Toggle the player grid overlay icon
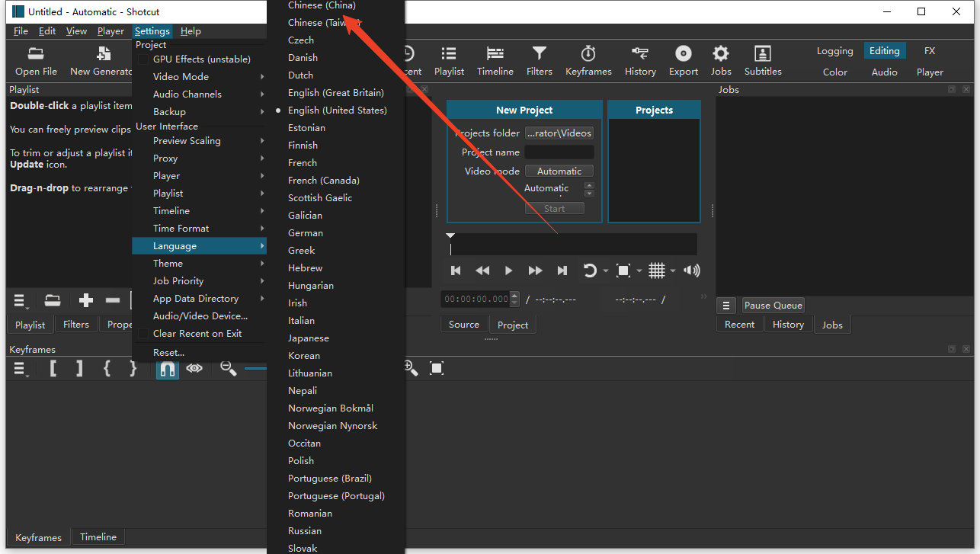Screen dimensions: 980x554 click(656, 271)
